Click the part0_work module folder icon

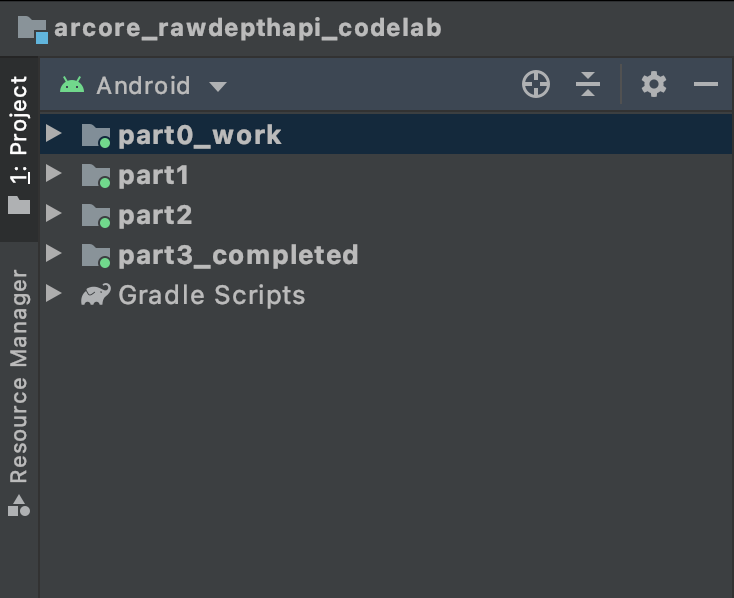click(96, 135)
